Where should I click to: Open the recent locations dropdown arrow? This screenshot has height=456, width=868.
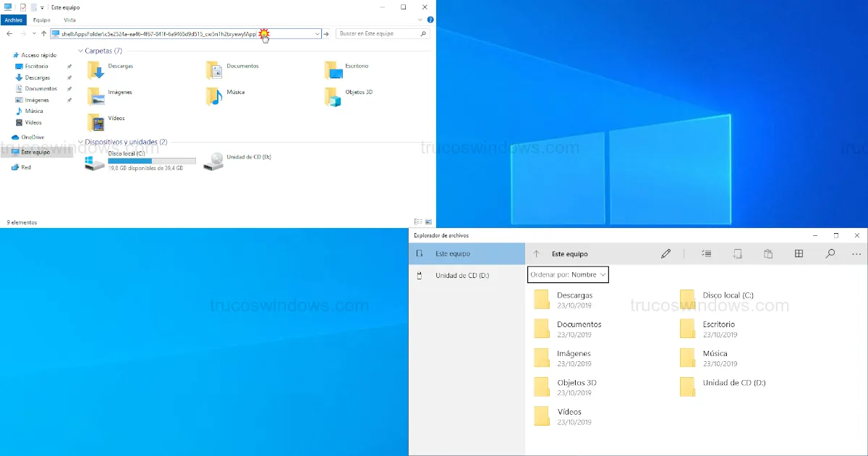33,33
